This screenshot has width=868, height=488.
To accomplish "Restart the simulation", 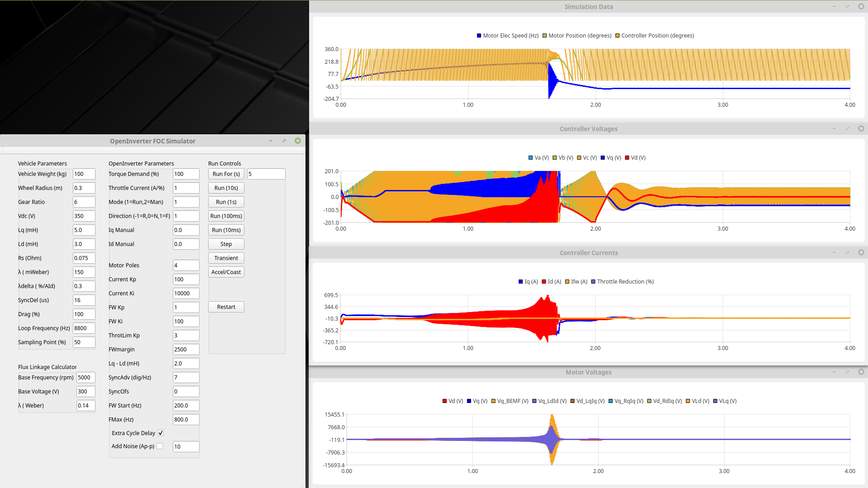I will click(226, 307).
